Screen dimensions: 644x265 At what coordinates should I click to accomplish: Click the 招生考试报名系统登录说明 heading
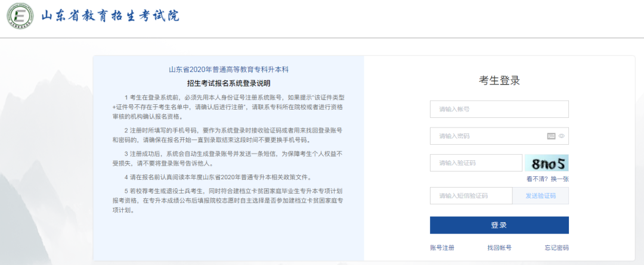[228, 83]
